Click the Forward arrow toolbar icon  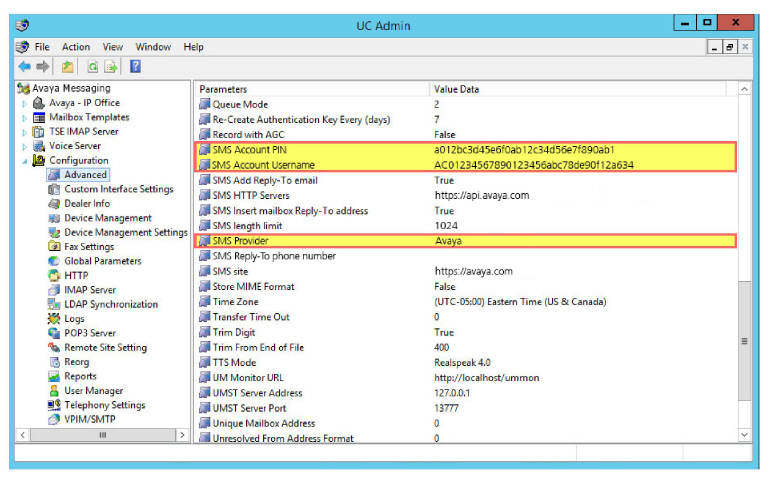pos(43,66)
